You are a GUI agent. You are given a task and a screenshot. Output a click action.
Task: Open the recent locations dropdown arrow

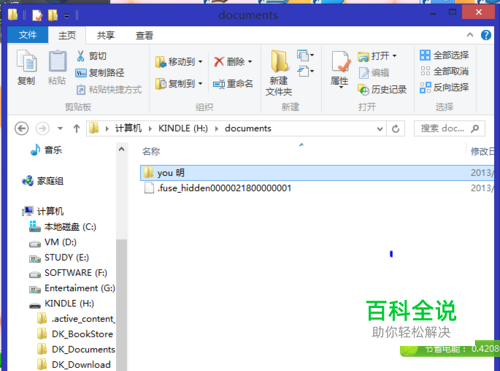pyautogui.click(x=60, y=129)
